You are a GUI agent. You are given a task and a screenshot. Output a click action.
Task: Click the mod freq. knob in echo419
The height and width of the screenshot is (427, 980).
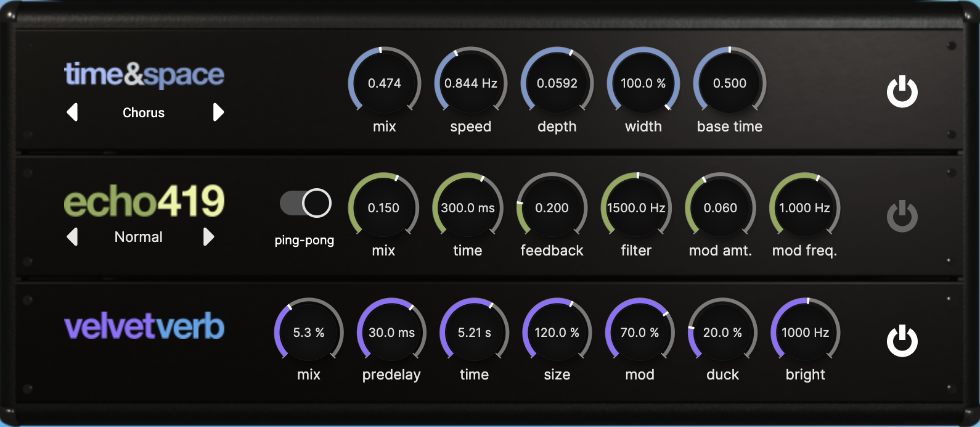(804, 208)
